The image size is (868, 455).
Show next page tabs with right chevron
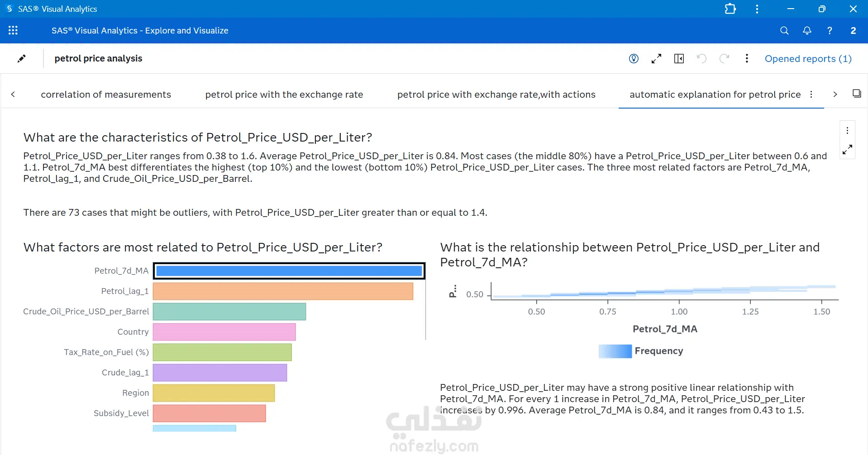point(835,94)
